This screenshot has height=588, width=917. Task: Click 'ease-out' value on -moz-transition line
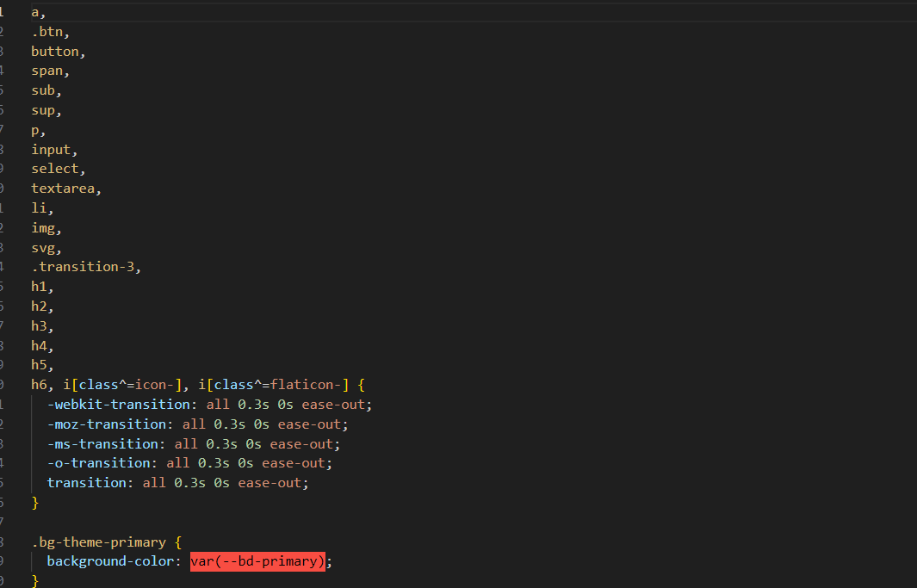(309, 424)
